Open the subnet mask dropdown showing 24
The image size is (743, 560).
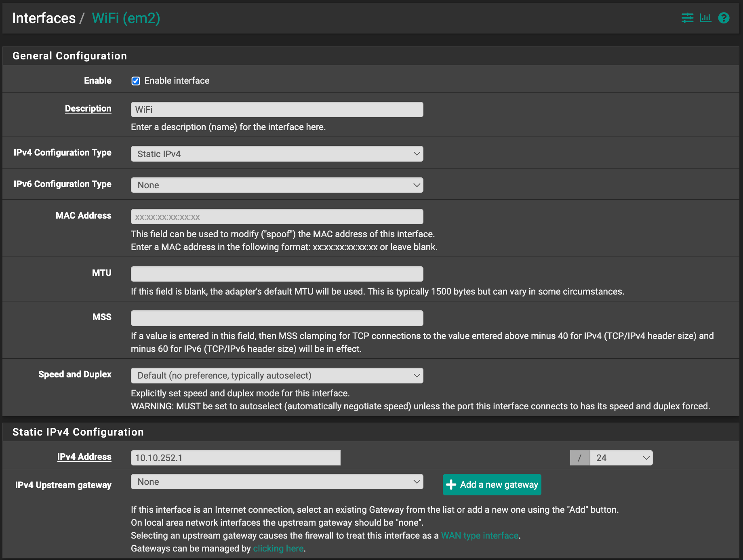pyautogui.click(x=621, y=458)
